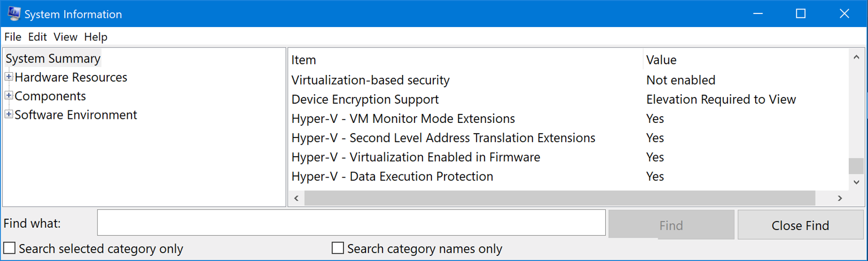Screen dimensions: 868x261
Task: Click the vertical scrollbar up arrow
Action: click(856, 57)
